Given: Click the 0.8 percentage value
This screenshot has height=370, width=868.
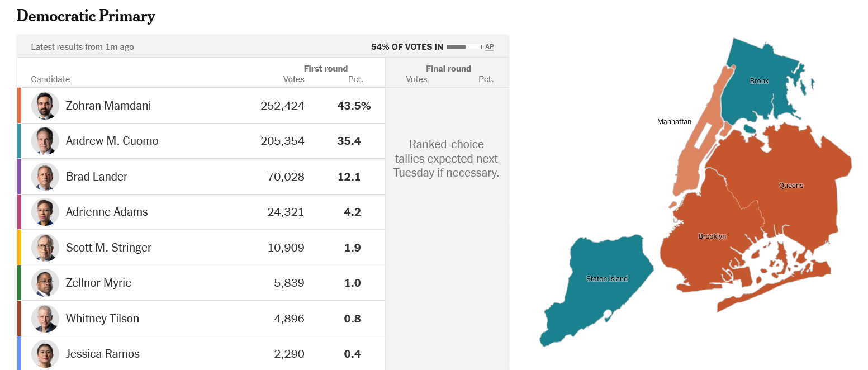Looking at the screenshot, I should pyautogui.click(x=353, y=319).
